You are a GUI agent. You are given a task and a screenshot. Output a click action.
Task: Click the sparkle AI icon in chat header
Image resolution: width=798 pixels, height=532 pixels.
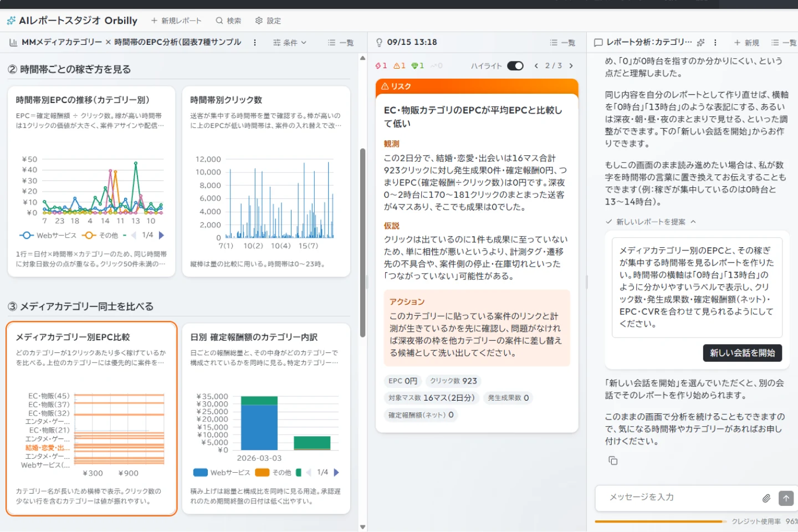point(701,42)
